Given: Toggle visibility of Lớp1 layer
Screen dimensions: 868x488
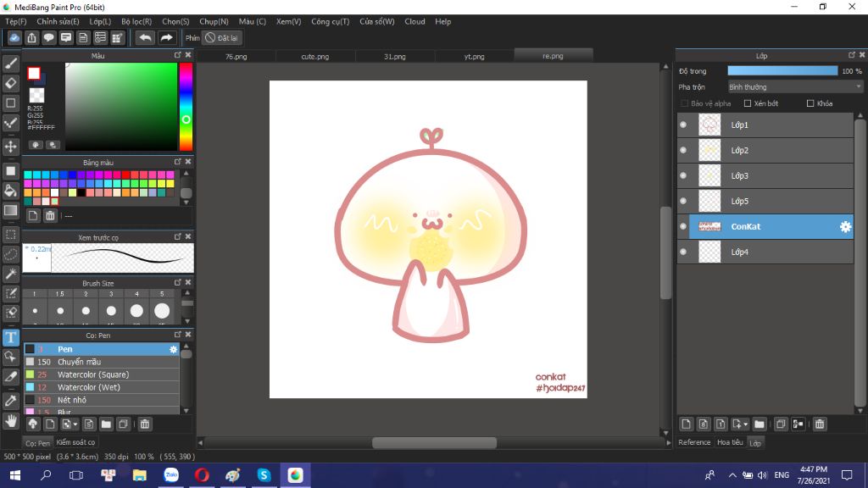Looking at the screenshot, I should tap(683, 125).
